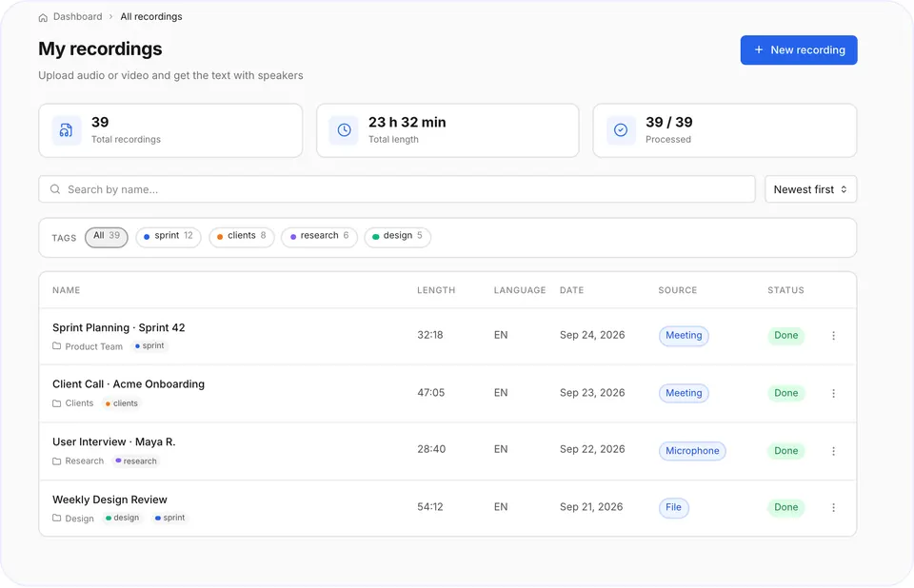This screenshot has width=914, height=588.
Task: Go to Dashboard breadcrumb link
Action: click(x=77, y=17)
